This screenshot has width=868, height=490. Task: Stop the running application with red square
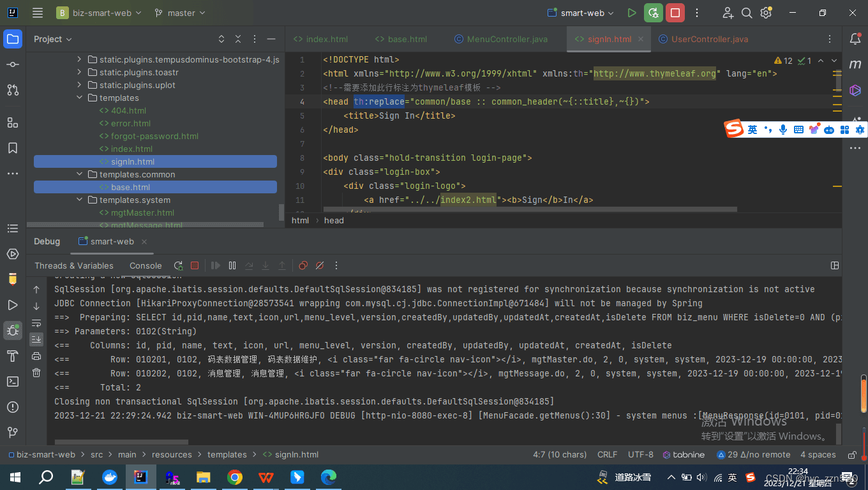(675, 12)
